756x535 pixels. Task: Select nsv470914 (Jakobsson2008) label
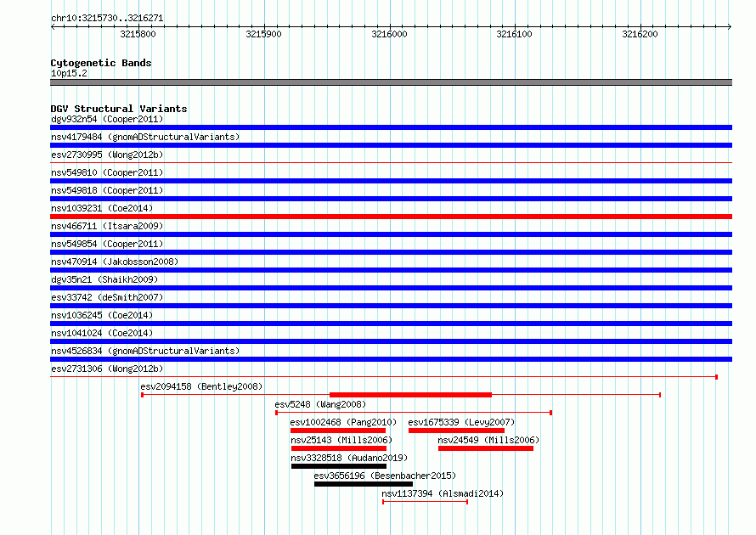(115, 262)
